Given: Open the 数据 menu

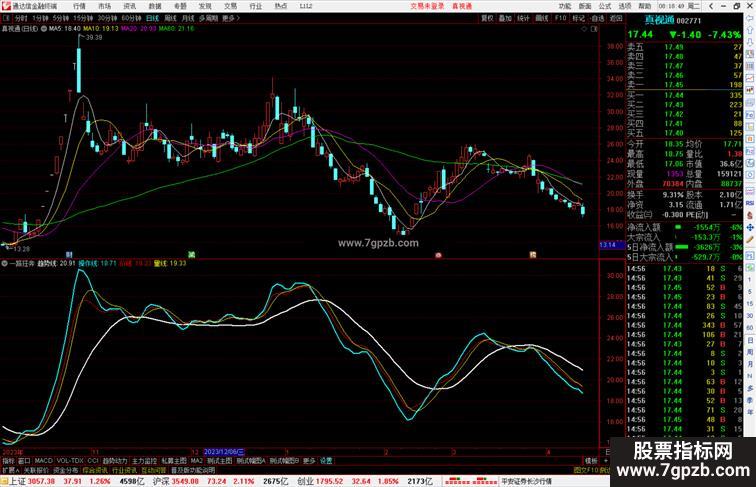Looking at the screenshot, I should click(x=155, y=6).
